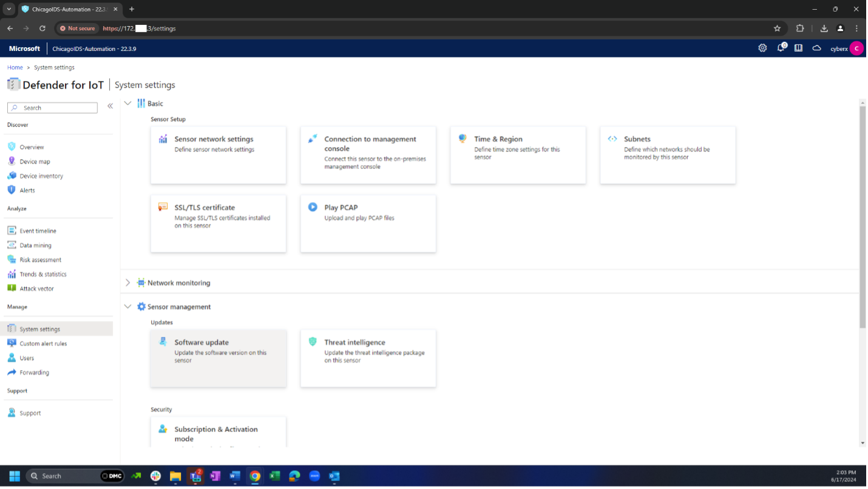
Task: Open Support page in sidebar
Action: pyautogui.click(x=30, y=413)
